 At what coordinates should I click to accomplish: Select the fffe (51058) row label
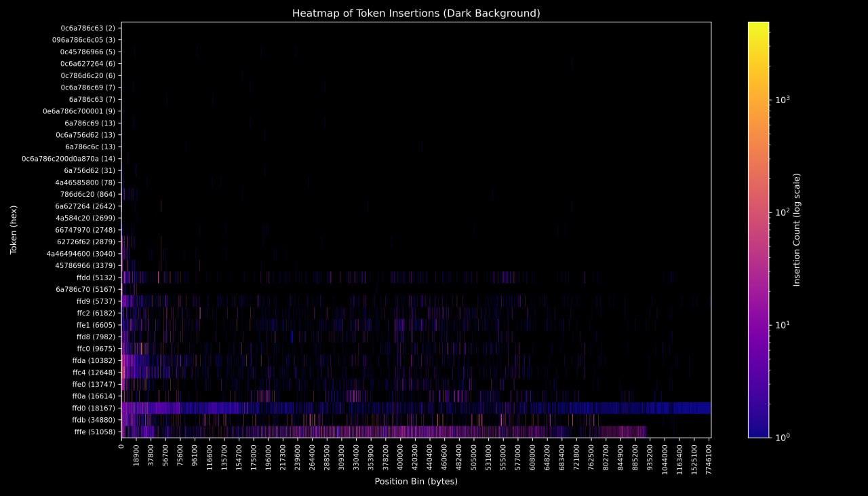coord(94,432)
